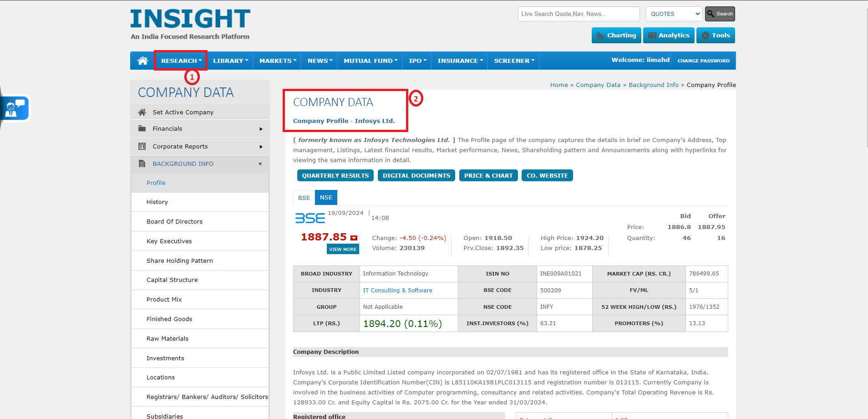Open Raw Materials page
Viewport: 868px width, 419px height.
tap(200, 338)
